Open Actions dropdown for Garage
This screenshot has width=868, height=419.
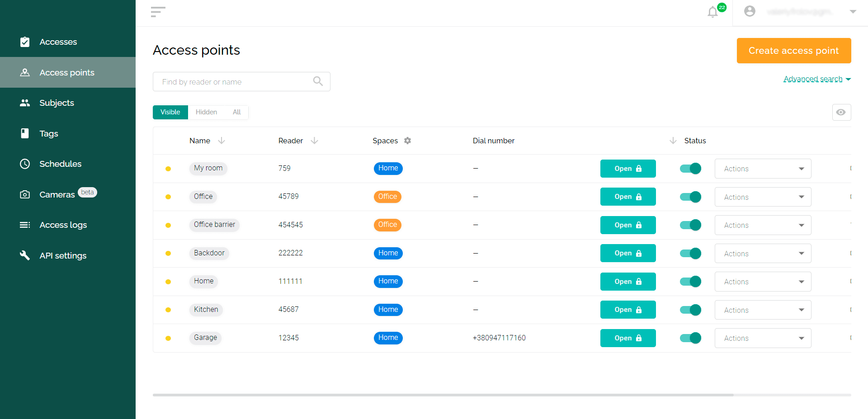click(763, 338)
